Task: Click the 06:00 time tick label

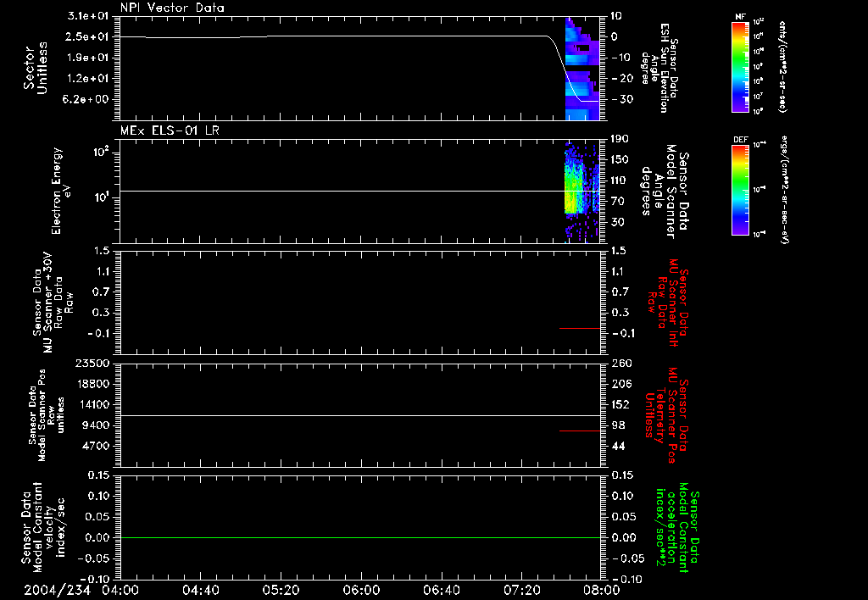Action: point(361,590)
